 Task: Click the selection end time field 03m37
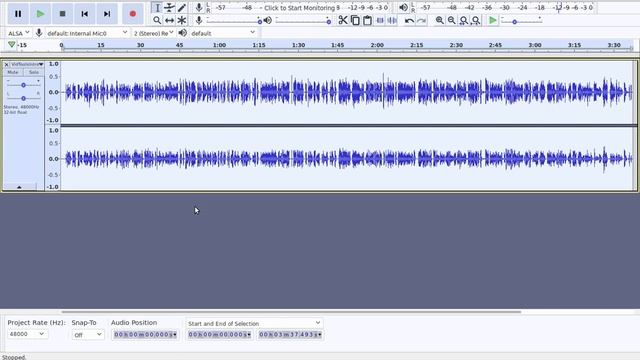tap(290, 335)
